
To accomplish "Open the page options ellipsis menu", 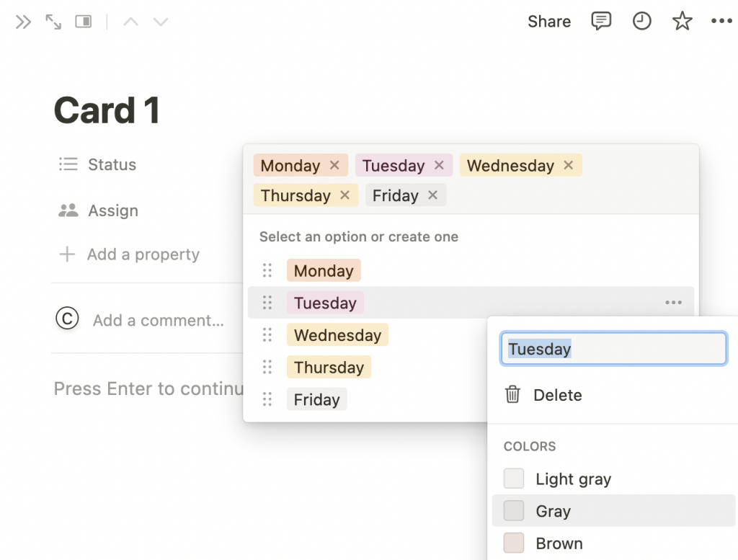I will tap(721, 22).
